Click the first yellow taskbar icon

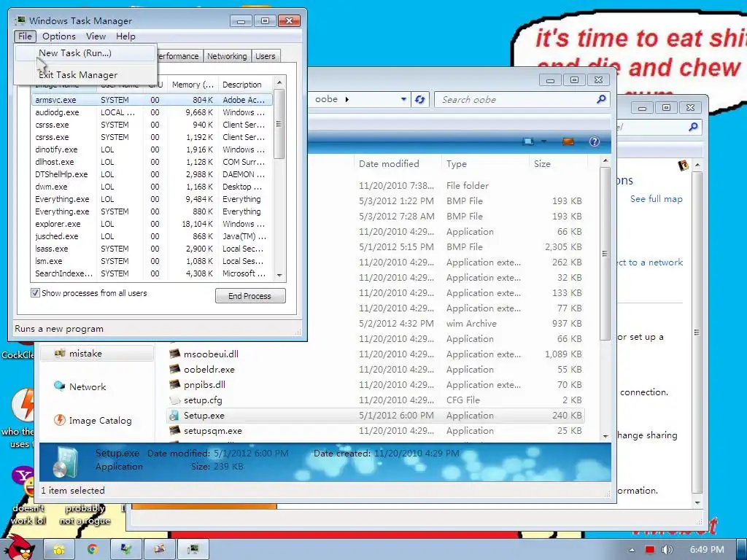click(59, 550)
